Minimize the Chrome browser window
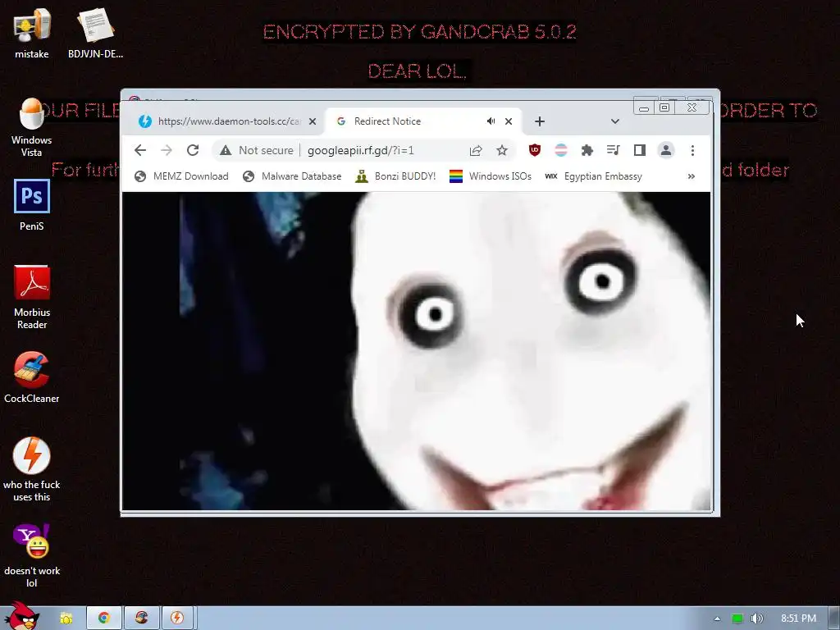Screen dimensions: 840x630 [644, 108]
